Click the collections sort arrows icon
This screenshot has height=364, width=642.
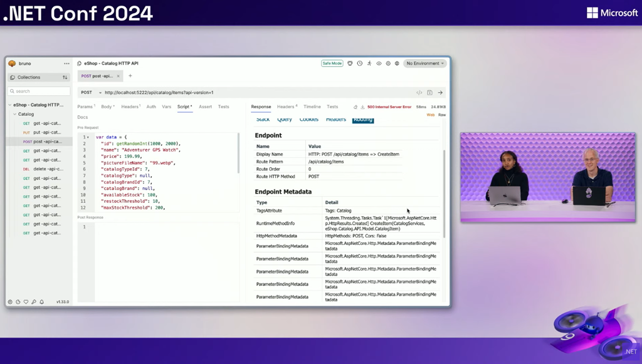point(65,77)
